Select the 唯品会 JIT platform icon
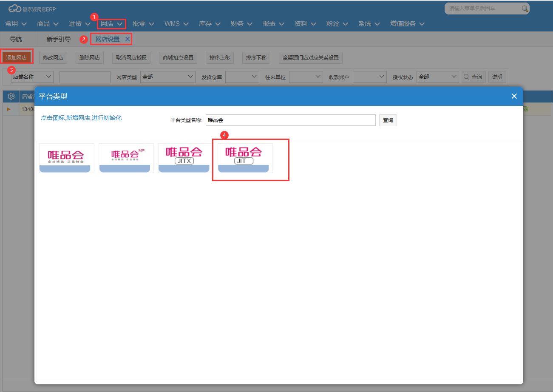553x392 pixels. [x=245, y=158]
